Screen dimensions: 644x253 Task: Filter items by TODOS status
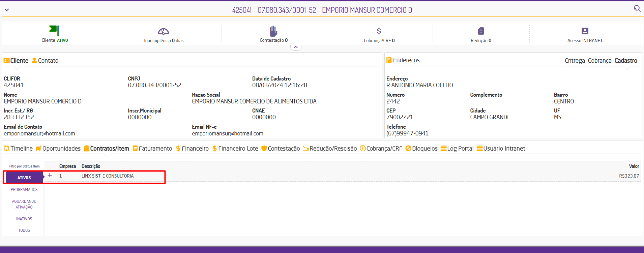pyautogui.click(x=24, y=230)
